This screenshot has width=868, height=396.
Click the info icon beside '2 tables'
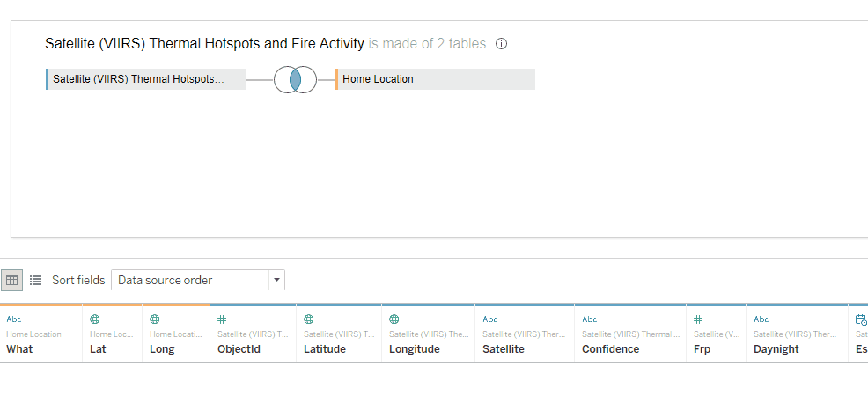click(x=501, y=44)
